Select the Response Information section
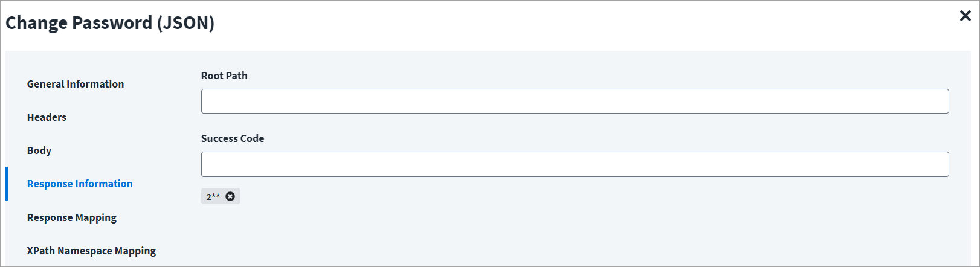The image size is (980, 267). [x=80, y=184]
